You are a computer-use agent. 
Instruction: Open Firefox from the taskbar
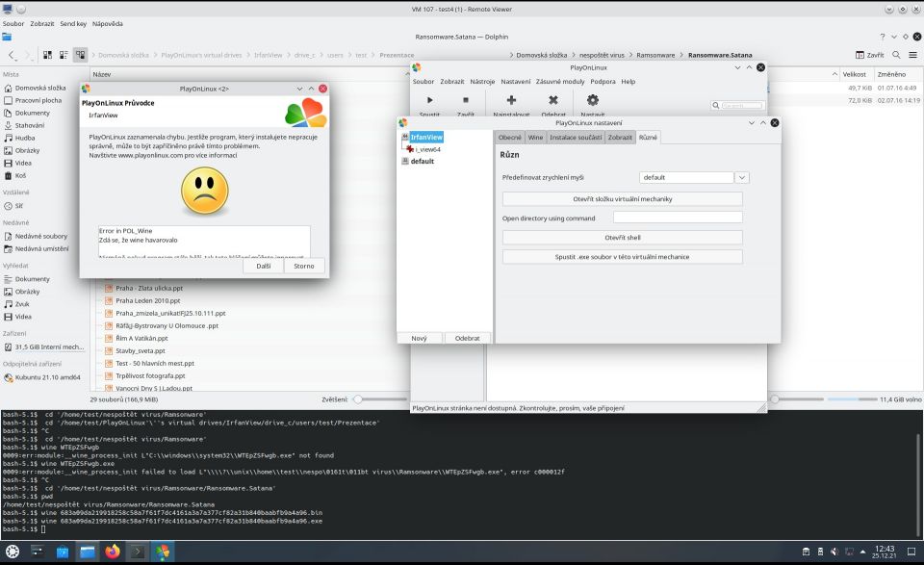(112, 552)
